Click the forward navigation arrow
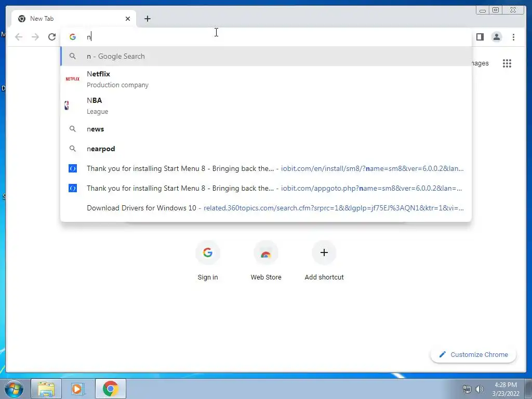Screen dimensions: 532x399 [35, 37]
